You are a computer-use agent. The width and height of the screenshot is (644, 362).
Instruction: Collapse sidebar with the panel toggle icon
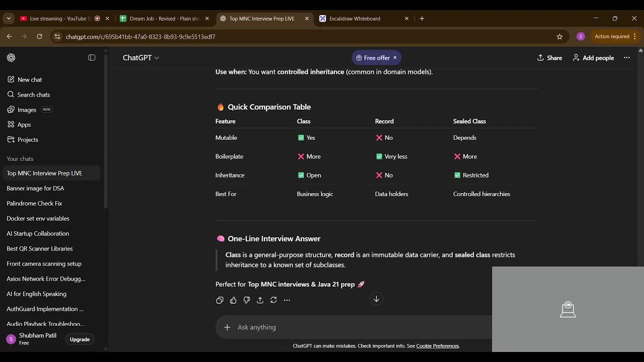coord(92,58)
